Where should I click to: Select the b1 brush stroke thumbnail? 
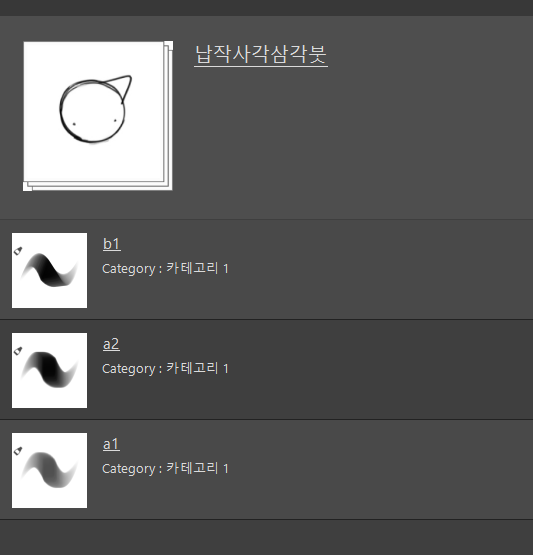(x=50, y=270)
